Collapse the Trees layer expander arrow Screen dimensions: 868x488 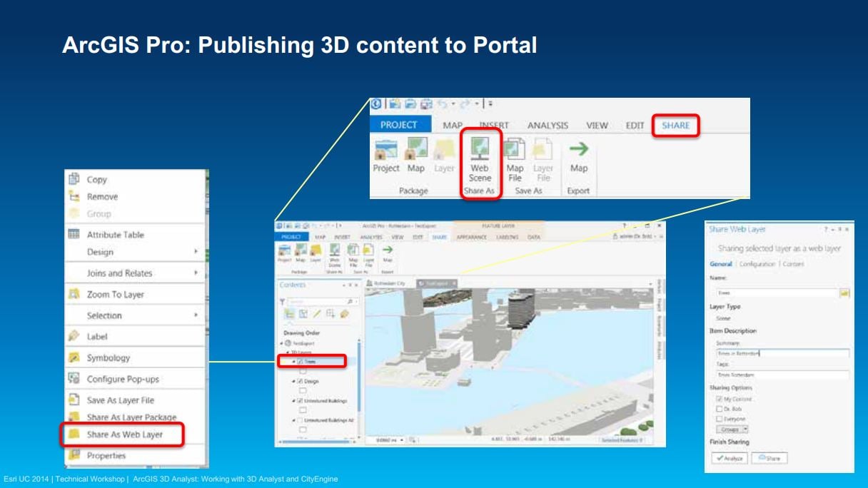293,362
